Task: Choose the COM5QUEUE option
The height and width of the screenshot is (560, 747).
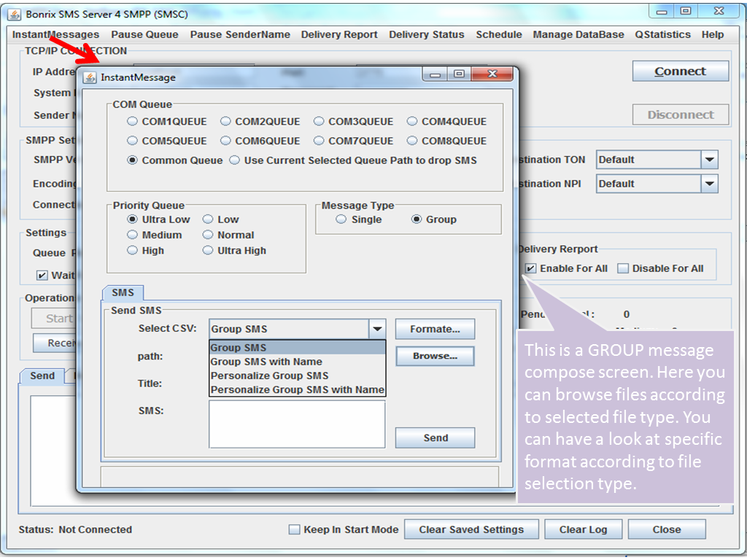Action: pos(132,141)
